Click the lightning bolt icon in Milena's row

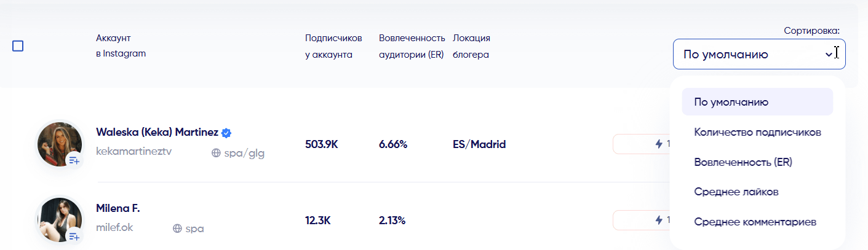tap(659, 220)
